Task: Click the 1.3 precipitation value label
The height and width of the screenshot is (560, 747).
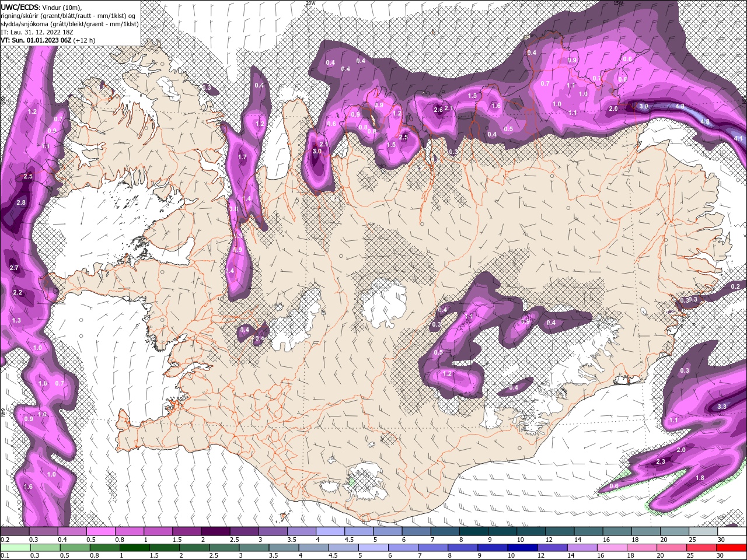Action: 16,320
